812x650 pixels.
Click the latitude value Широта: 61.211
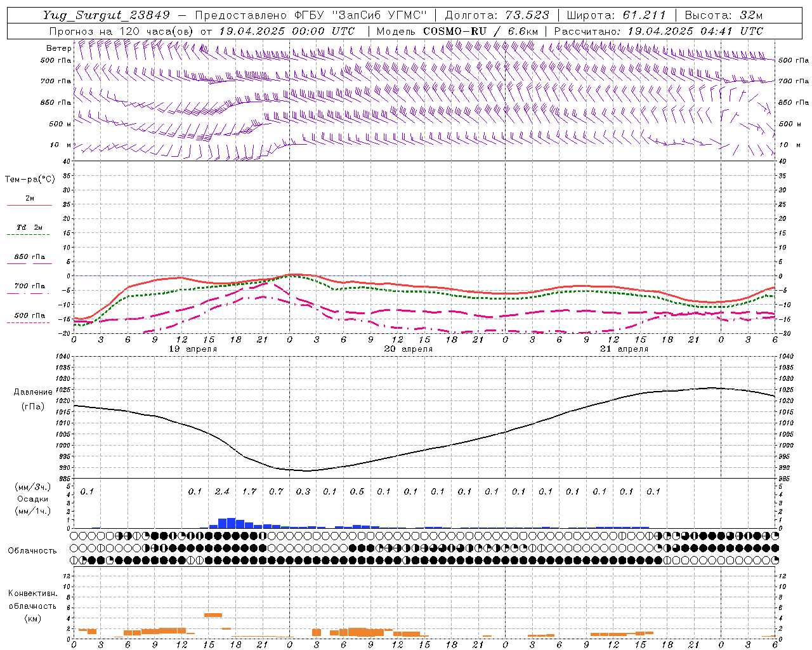(616, 15)
